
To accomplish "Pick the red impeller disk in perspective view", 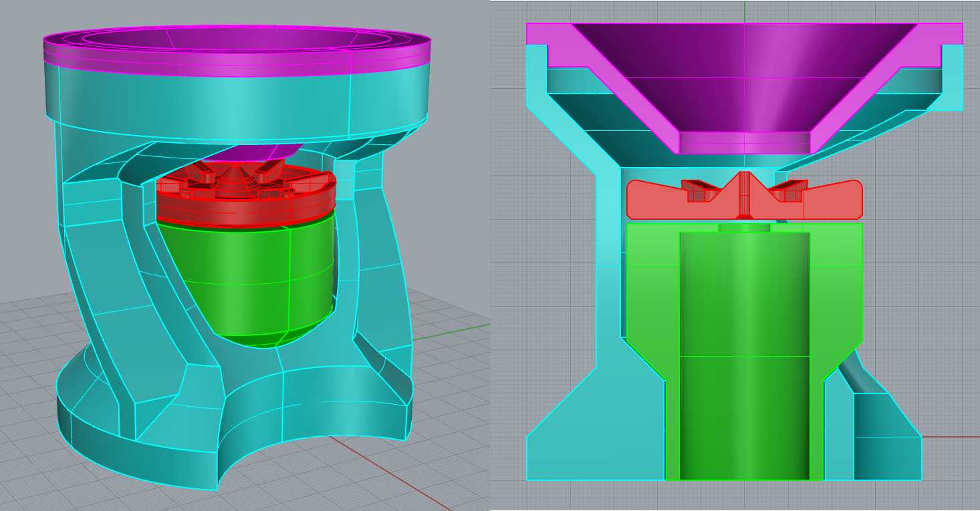I will (245, 197).
